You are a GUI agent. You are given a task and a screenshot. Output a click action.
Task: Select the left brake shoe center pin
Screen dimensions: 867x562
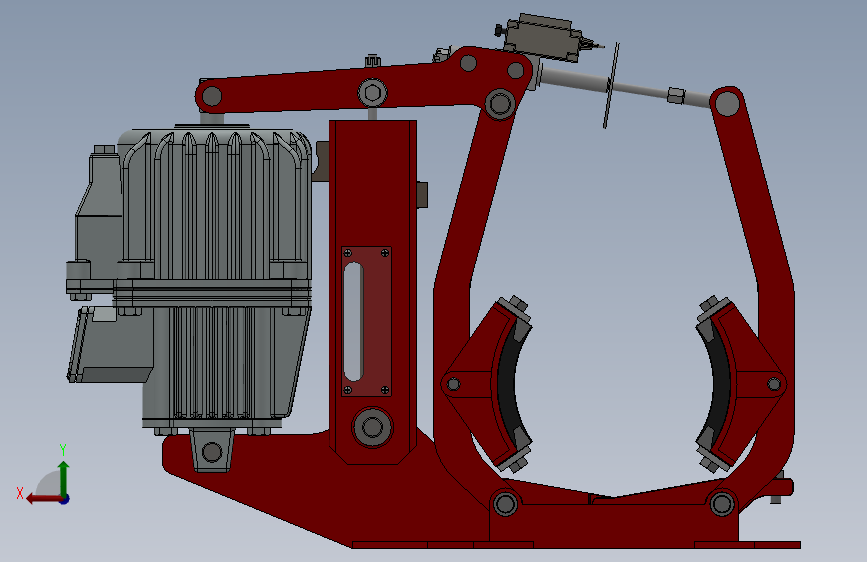point(453,384)
